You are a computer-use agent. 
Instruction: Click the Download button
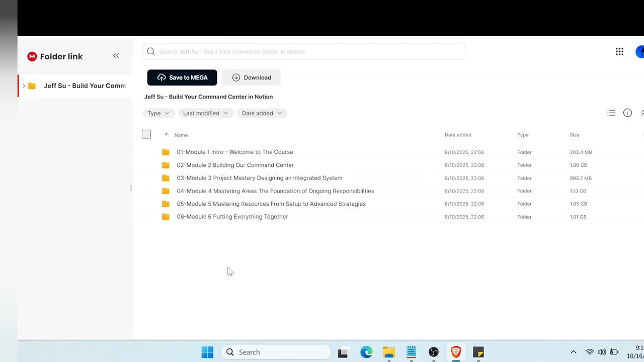click(252, 77)
